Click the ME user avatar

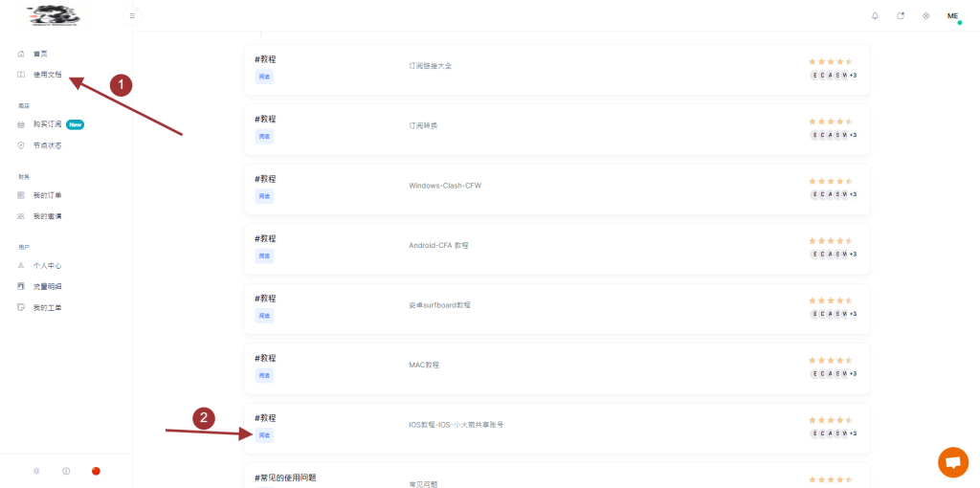pos(952,15)
